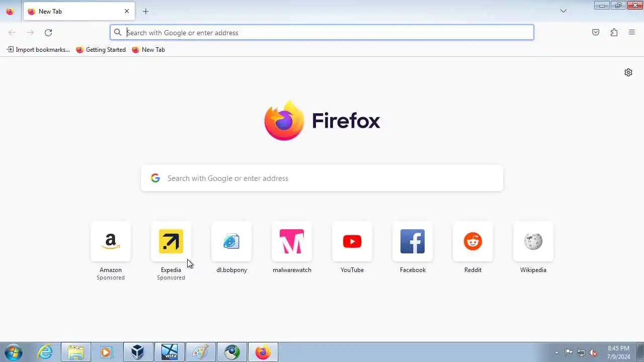Viewport: 644px width, 362px height.
Task: Open the New Tab bookmark in toolbar
Action: pos(148,50)
